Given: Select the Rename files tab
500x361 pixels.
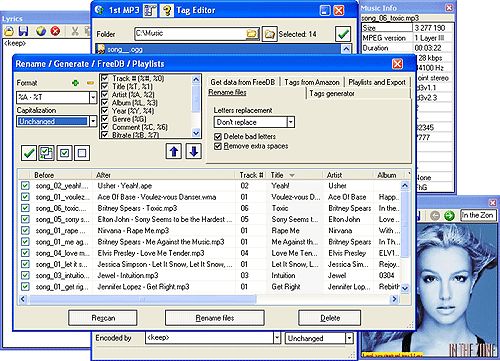Looking at the screenshot, I should click(227, 92).
